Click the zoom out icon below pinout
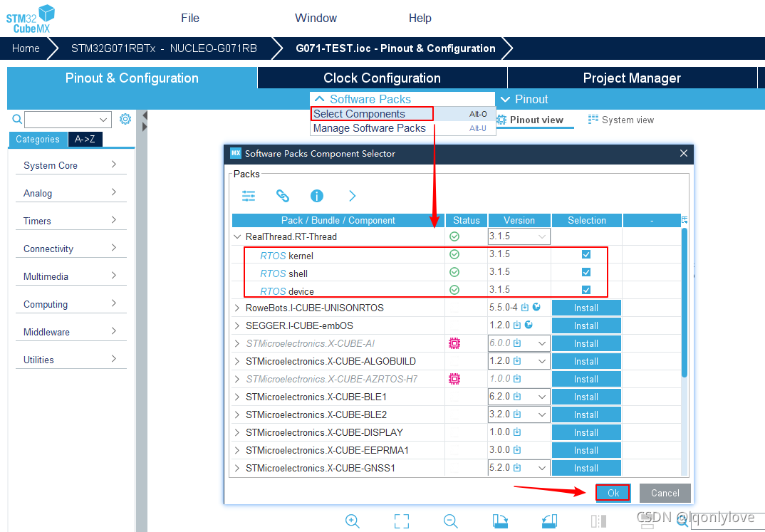The image size is (765, 532). [451, 521]
